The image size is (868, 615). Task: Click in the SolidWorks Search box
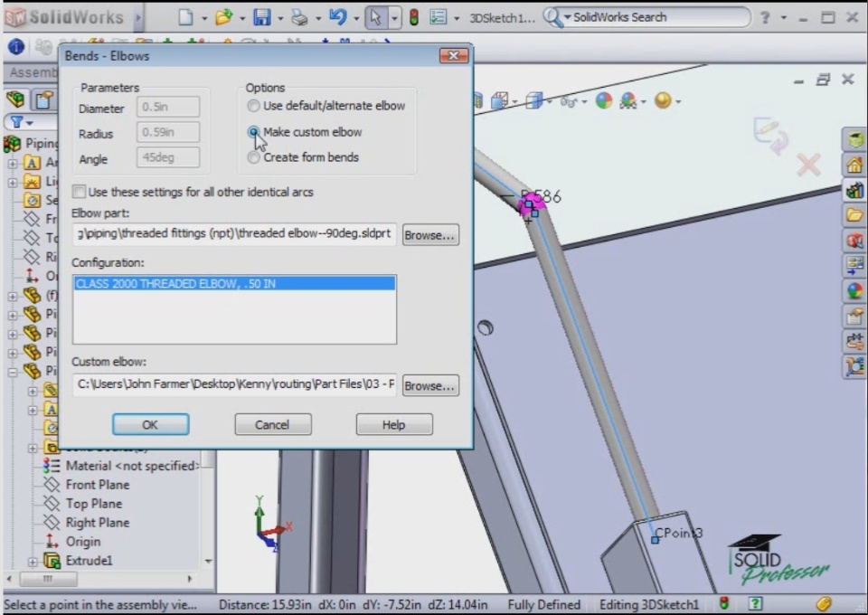pyautogui.click(x=659, y=17)
